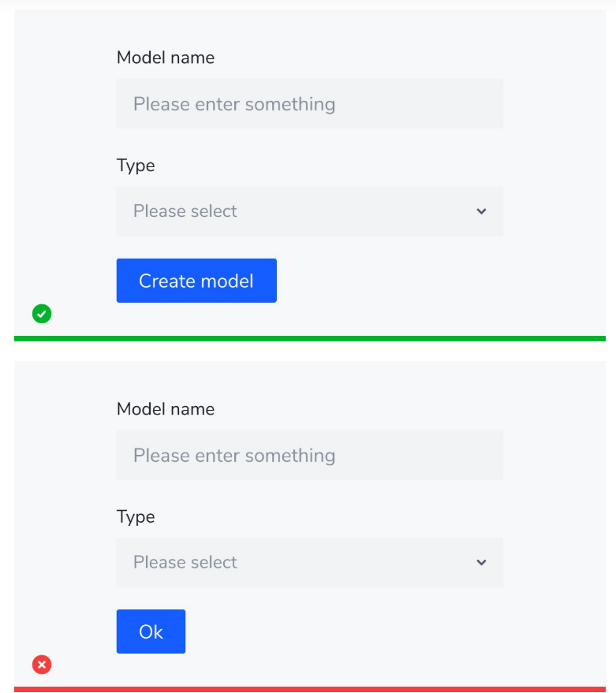
Task: Click the red cross error icon
Action: click(x=42, y=665)
